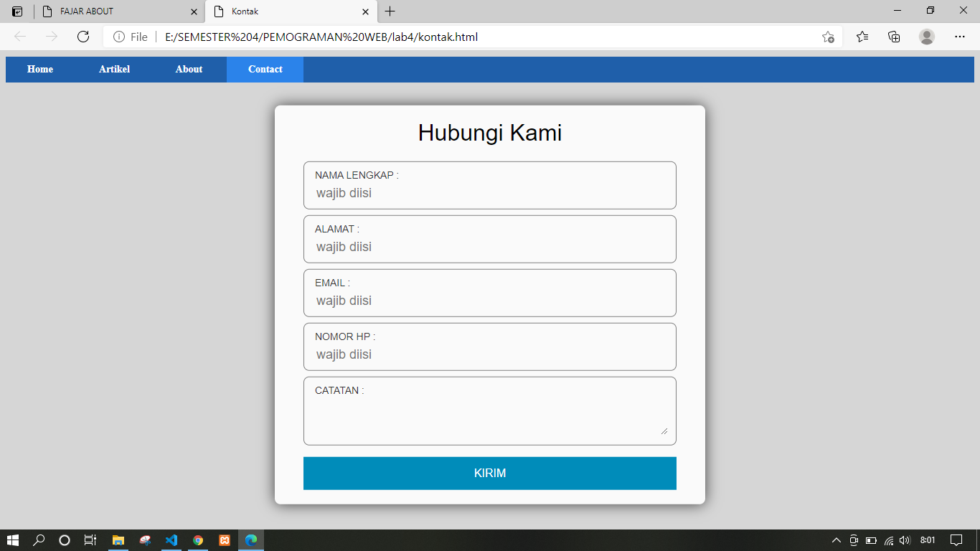Expand hidden icons in the system tray
This screenshot has width=980, height=551.
pos(835,540)
